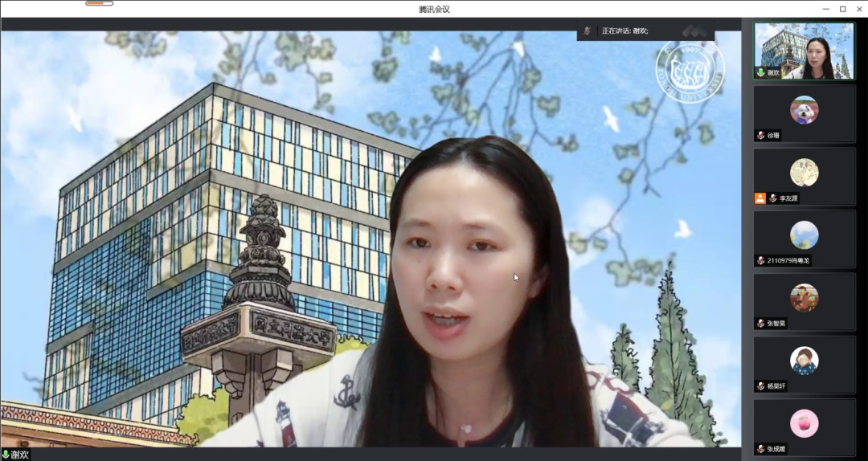
Task: Select 张智昊's avatar picture
Action: (x=804, y=297)
